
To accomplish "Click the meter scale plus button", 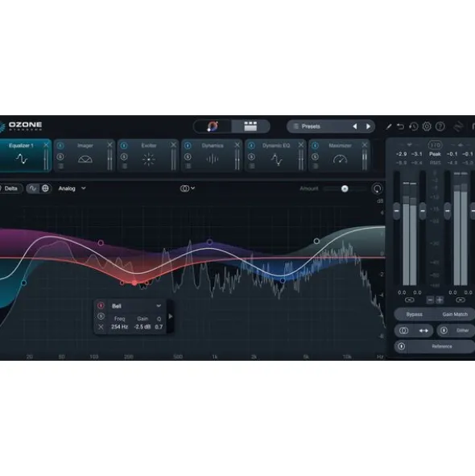I will pos(440,300).
